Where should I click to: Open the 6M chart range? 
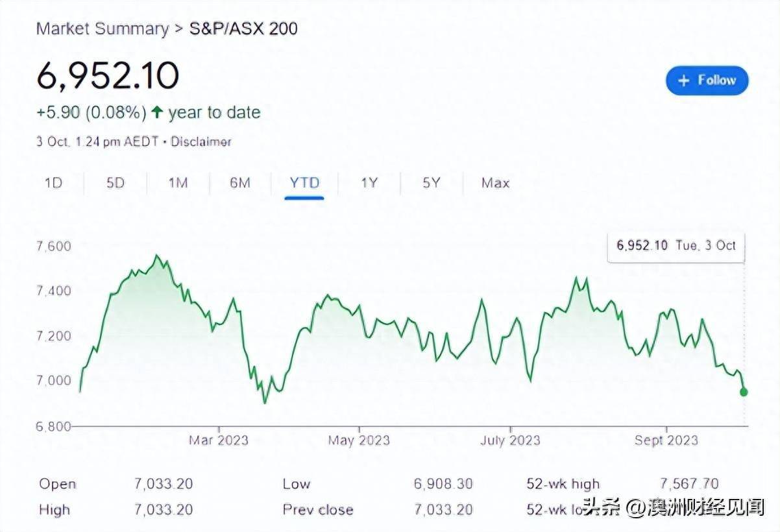point(240,183)
